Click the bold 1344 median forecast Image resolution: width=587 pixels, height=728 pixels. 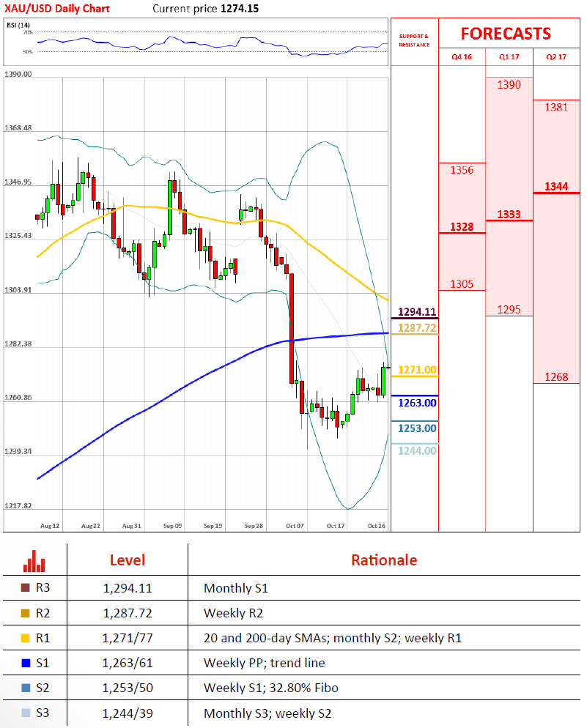click(x=556, y=186)
